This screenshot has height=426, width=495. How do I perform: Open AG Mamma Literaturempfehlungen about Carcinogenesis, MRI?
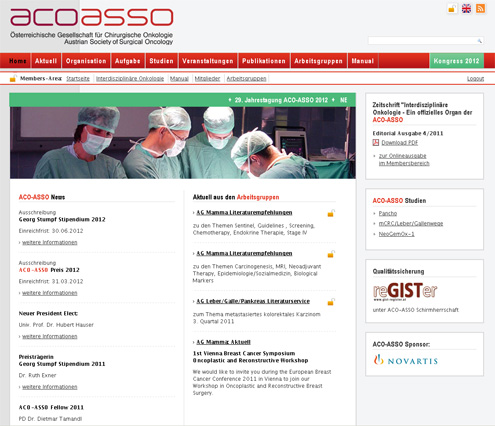tap(244, 254)
